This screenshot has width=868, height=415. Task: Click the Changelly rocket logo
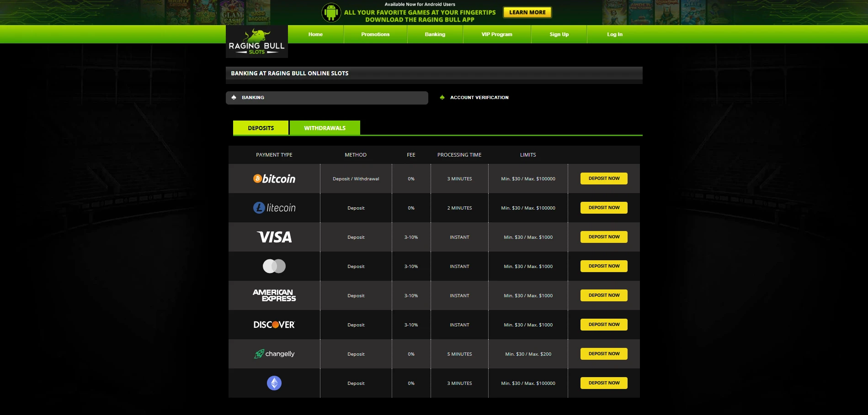(x=274, y=354)
